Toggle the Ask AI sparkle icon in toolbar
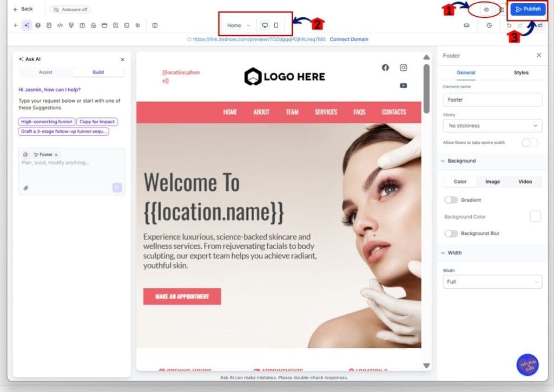Image resolution: width=554 pixels, height=392 pixels. click(x=27, y=25)
